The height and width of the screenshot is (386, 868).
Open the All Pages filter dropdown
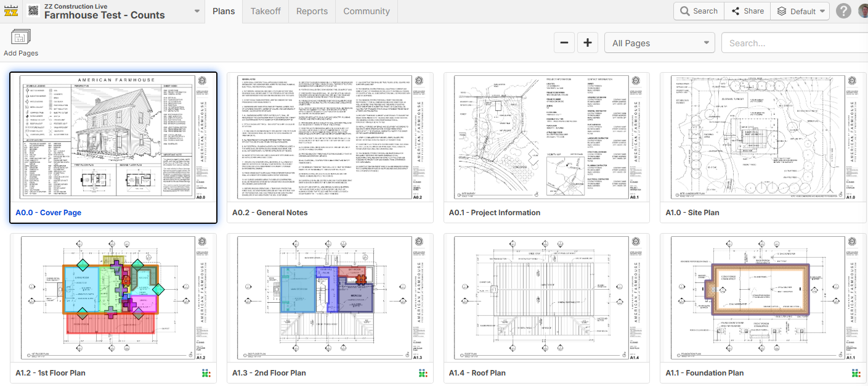tap(659, 43)
